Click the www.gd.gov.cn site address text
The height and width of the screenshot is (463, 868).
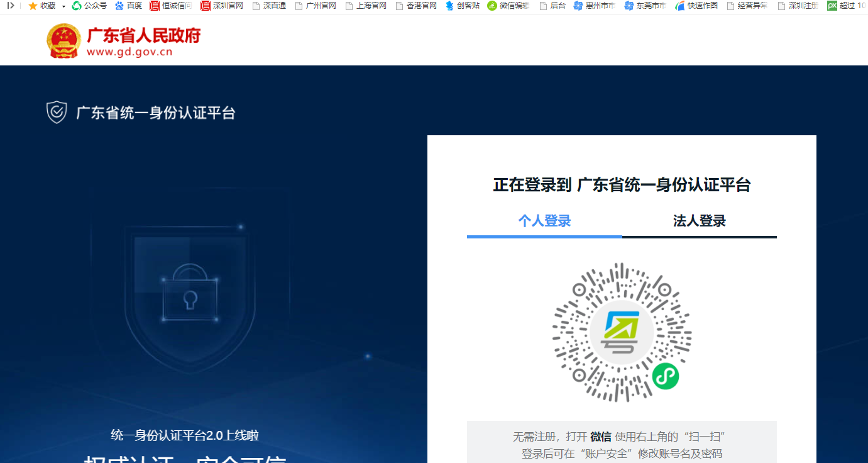point(129,52)
